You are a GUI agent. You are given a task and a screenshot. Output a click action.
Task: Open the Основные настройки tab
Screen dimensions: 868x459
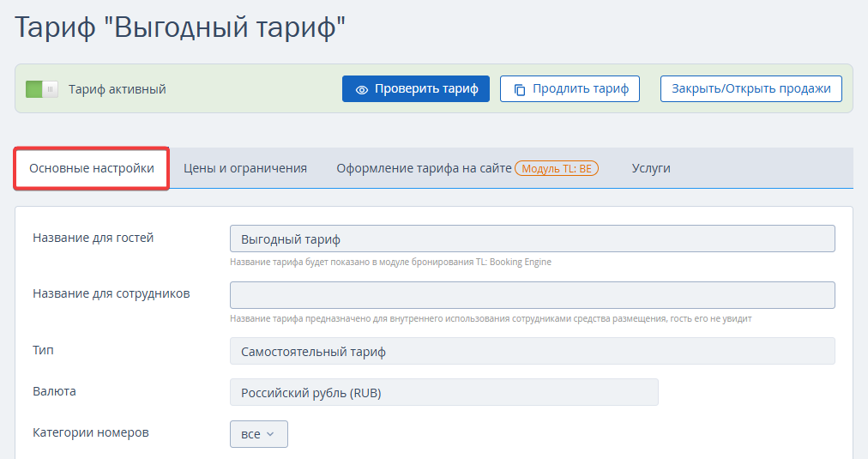pyautogui.click(x=92, y=168)
